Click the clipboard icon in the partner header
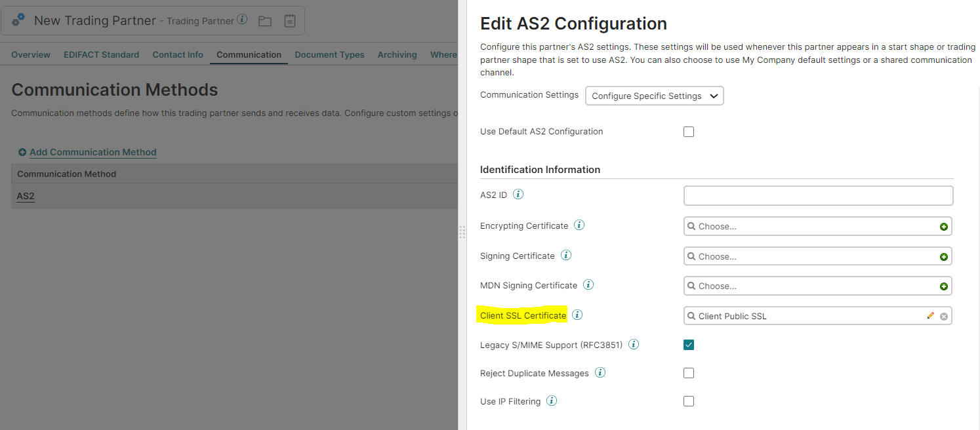Image resolution: width=980 pixels, height=430 pixels. [x=289, y=21]
